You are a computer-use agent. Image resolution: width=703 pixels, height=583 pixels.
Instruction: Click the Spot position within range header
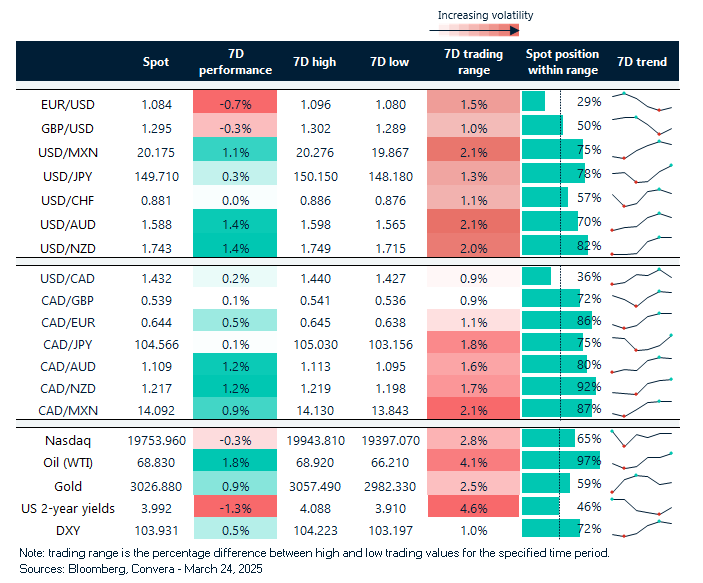(x=562, y=62)
